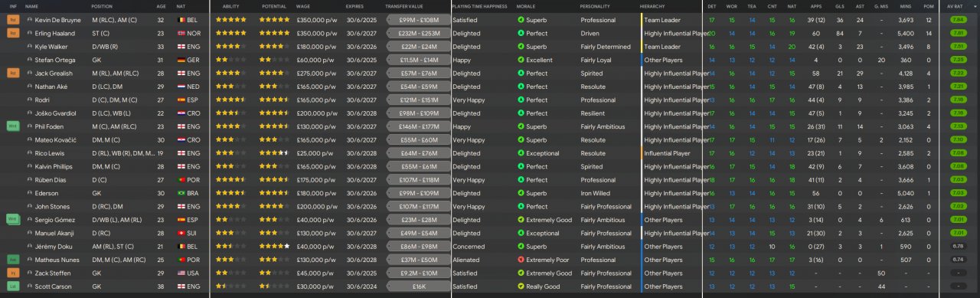Sort the squad by the Wage column header

tap(303, 6)
